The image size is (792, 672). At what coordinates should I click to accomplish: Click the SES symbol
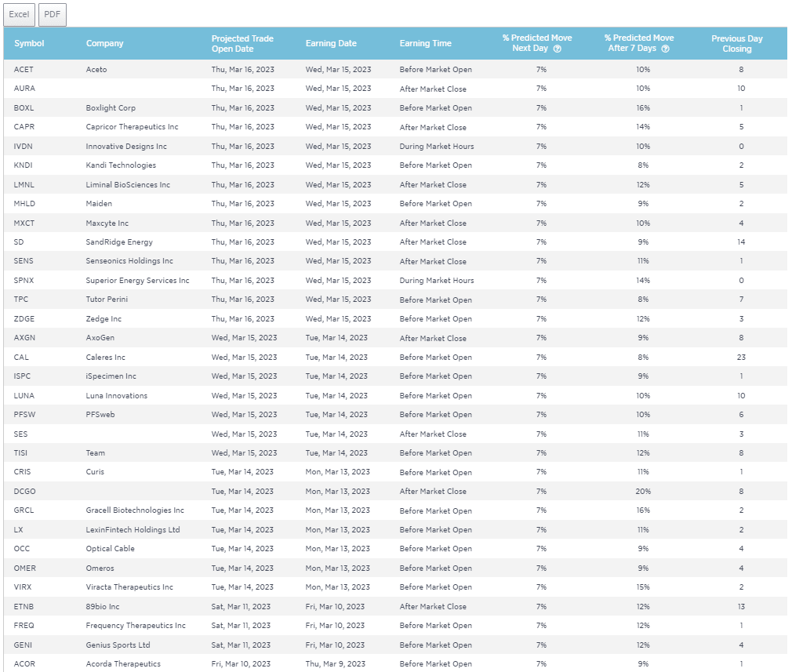click(20, 434)
